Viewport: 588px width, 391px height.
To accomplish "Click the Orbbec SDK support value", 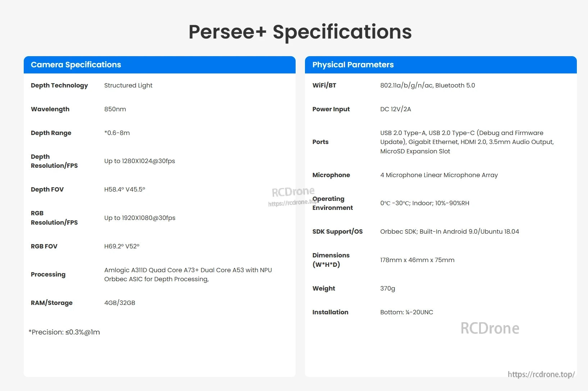I will coord(450,232).
